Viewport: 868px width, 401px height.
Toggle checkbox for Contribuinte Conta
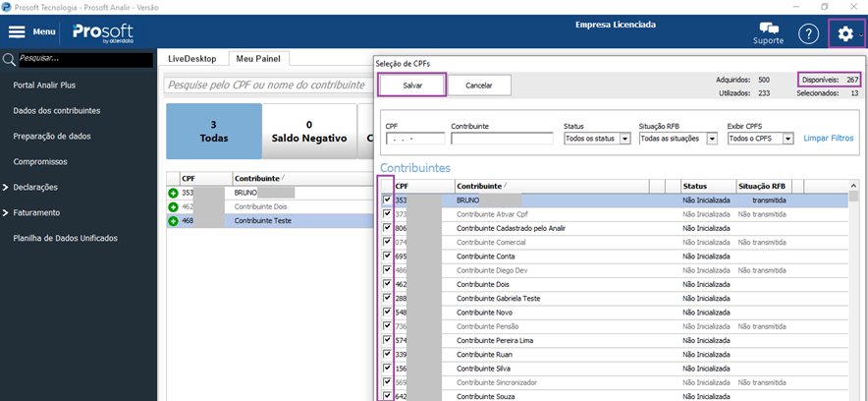(388, 256)
